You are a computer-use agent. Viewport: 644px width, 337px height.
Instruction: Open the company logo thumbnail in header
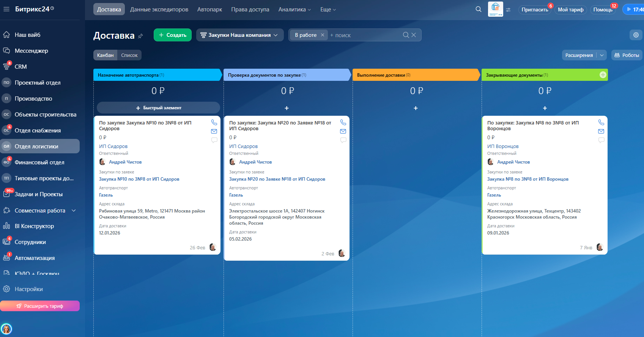tap(496, 9)
